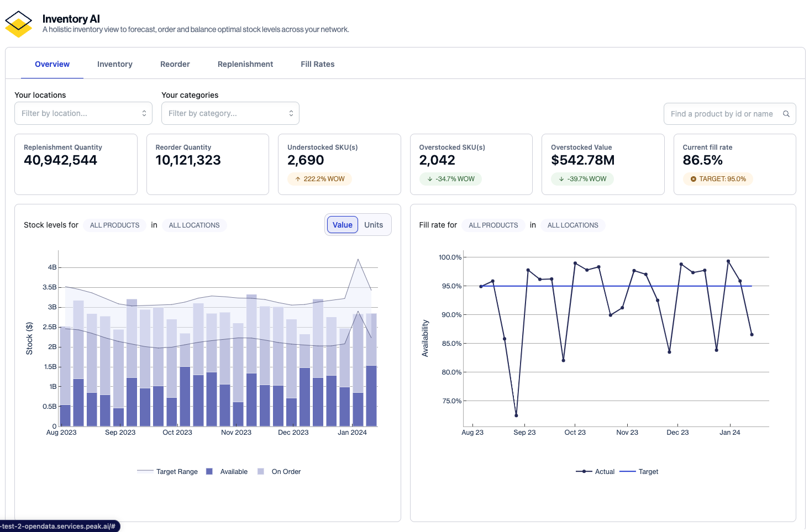Click the Inventory AI diamond logo
Screen dimensions: 809x532
point(19,24)
